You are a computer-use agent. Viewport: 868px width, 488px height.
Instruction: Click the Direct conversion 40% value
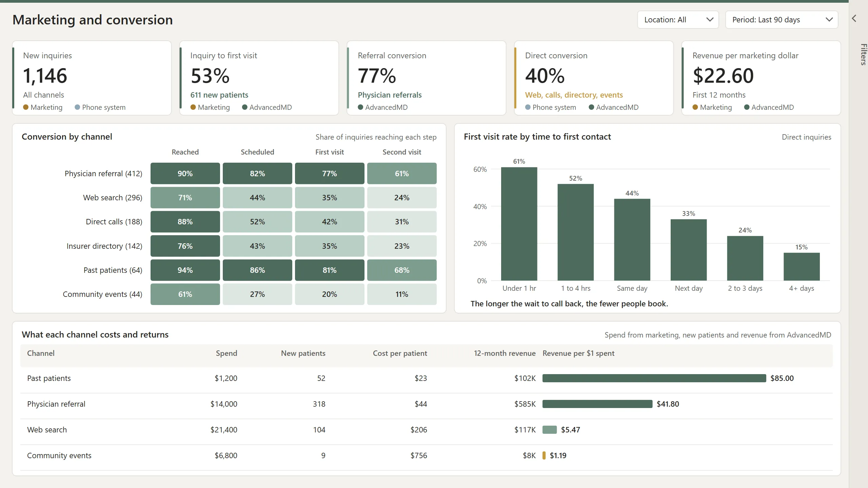(x=545, y=76)
